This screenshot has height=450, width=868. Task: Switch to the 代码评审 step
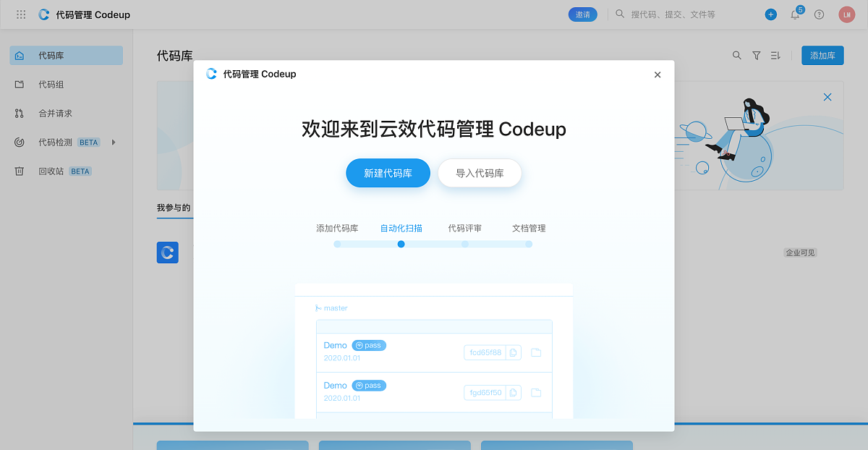(465, 228)
